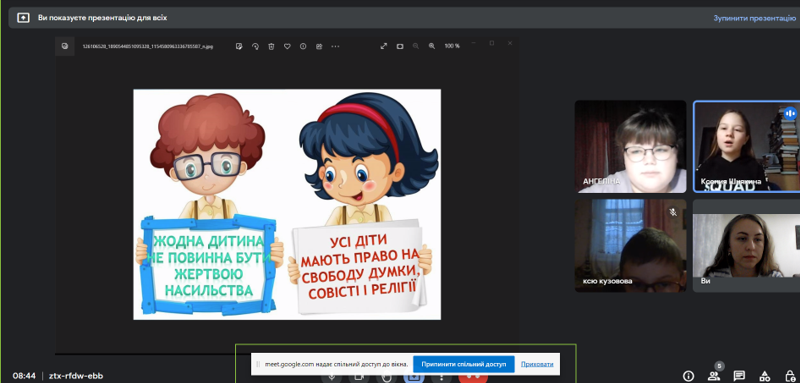Close the Photos viewer window
The height and width of the screenshot is (383, 800).
coord(510,43)
